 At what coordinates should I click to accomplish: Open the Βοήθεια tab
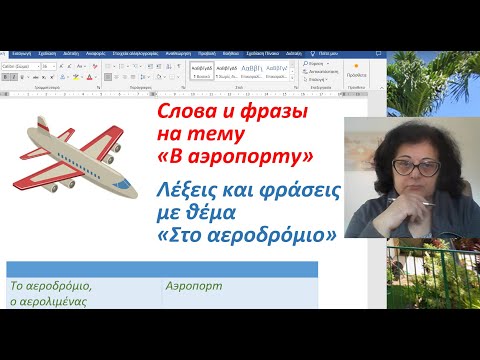(x=231, y=53)
